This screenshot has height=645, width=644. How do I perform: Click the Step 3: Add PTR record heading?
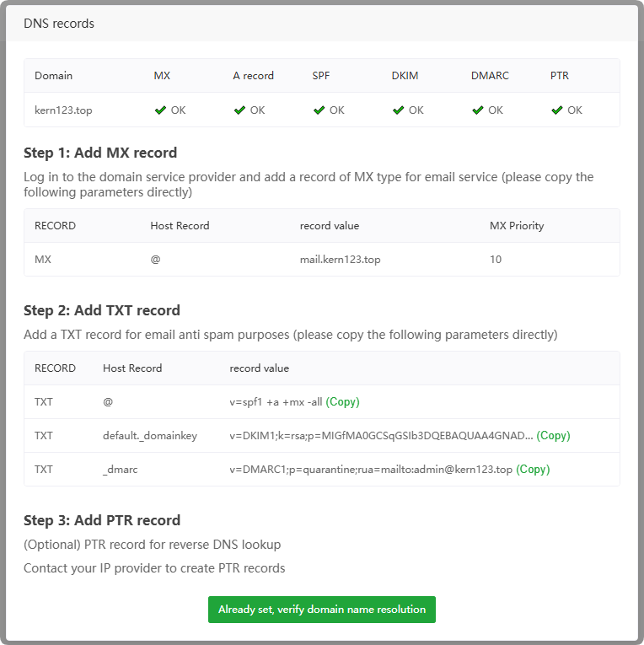click(102, 520)
